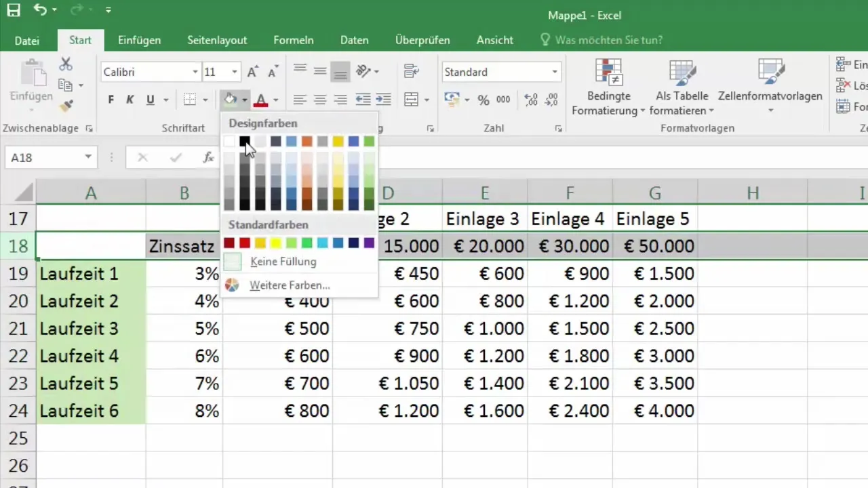Expand the Name Box A18 dropdown
The height and width of the screenshot is (488, 868).
pos(88,157)
